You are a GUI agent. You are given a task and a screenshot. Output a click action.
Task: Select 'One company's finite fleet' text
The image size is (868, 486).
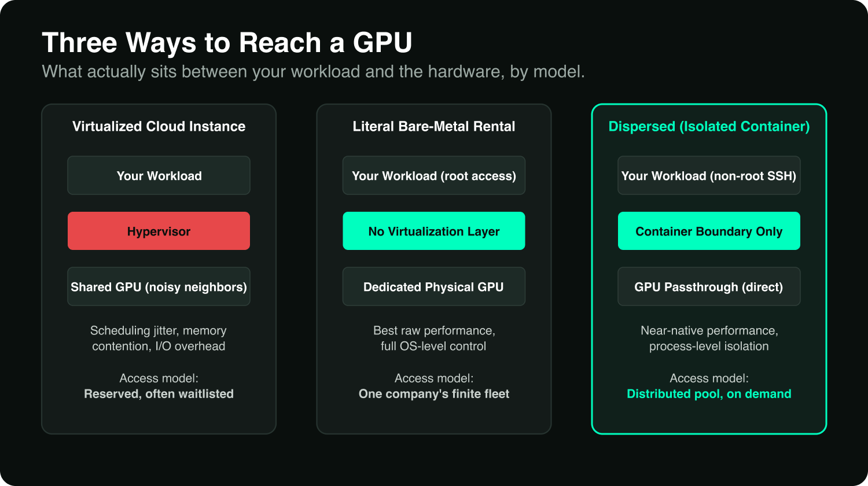point(434,394)
